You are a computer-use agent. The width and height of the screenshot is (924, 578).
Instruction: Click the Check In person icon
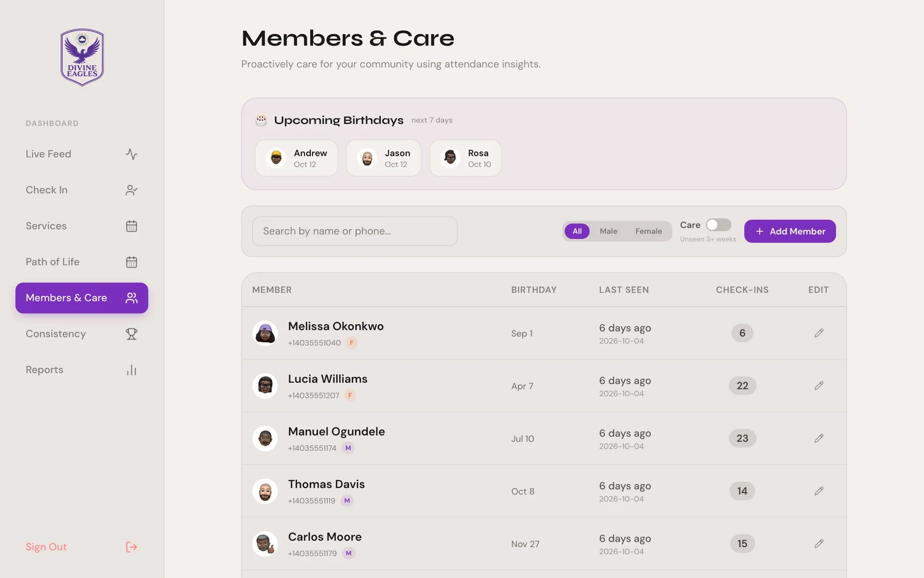131,190
